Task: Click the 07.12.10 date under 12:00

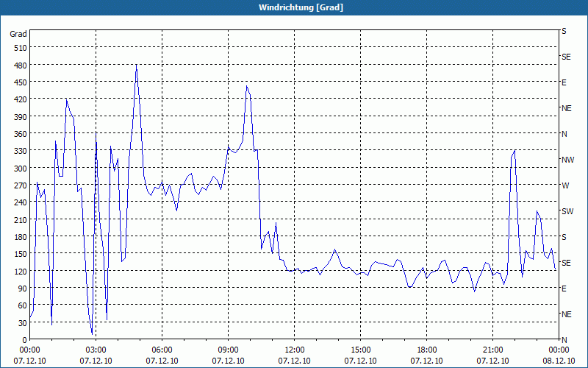Action: tap(295, 361)
